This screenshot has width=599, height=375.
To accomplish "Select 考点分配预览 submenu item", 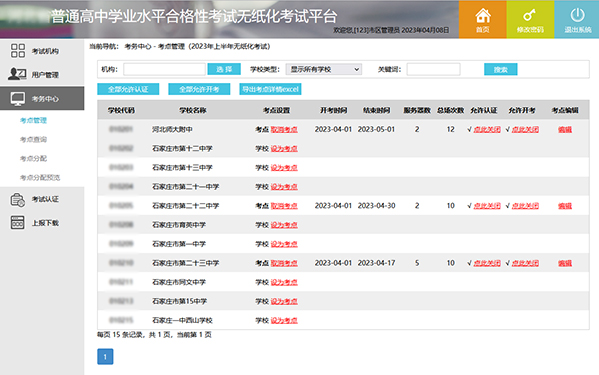I will [40, 178].
